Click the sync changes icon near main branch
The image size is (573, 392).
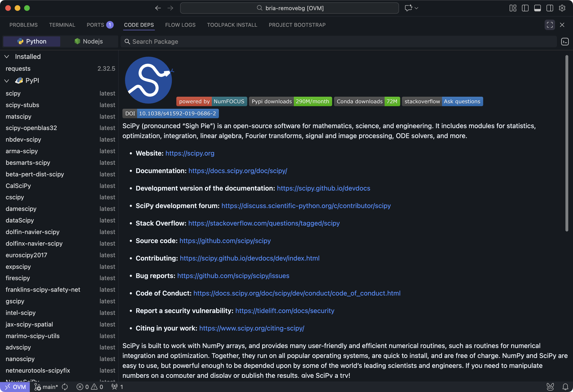tap(65, 387)
